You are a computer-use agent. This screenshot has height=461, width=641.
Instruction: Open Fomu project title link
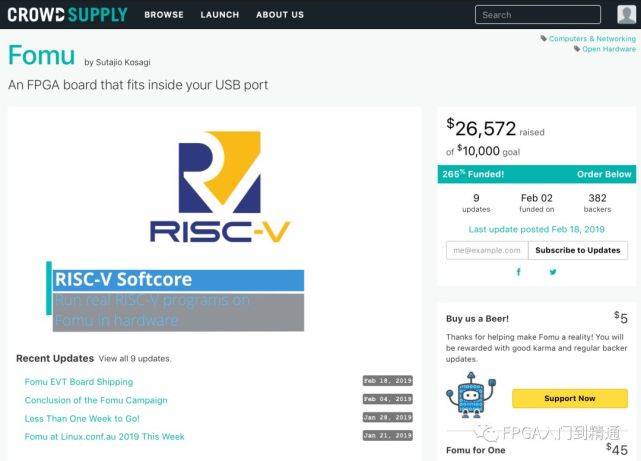pyautogui.click(x=41, y=55)
